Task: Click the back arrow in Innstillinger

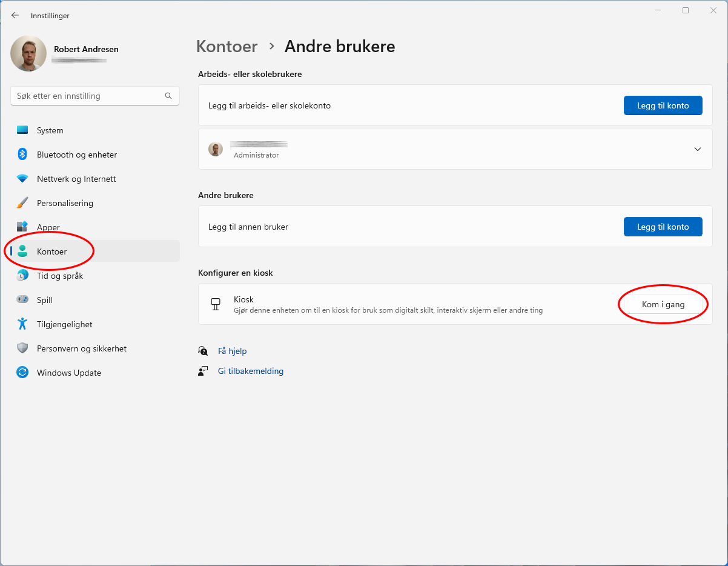Action: point(15,15)
